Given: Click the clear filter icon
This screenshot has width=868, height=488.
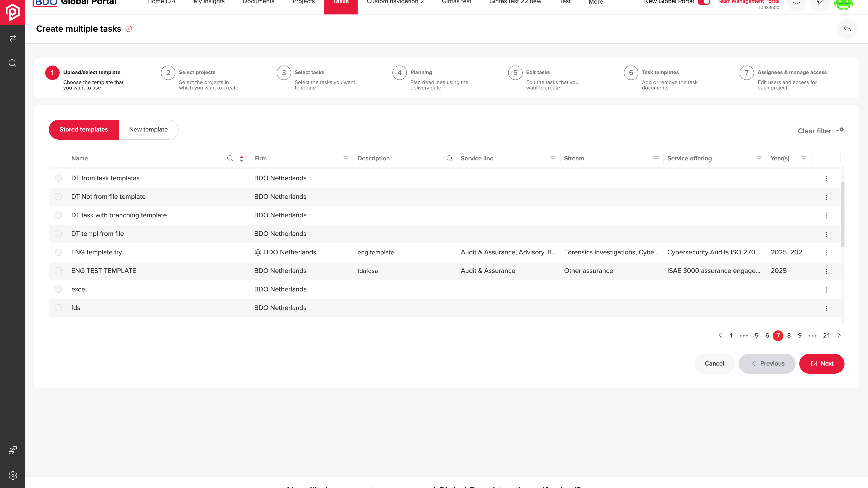Looking at the screenshot, I should (x=840, y=131).
